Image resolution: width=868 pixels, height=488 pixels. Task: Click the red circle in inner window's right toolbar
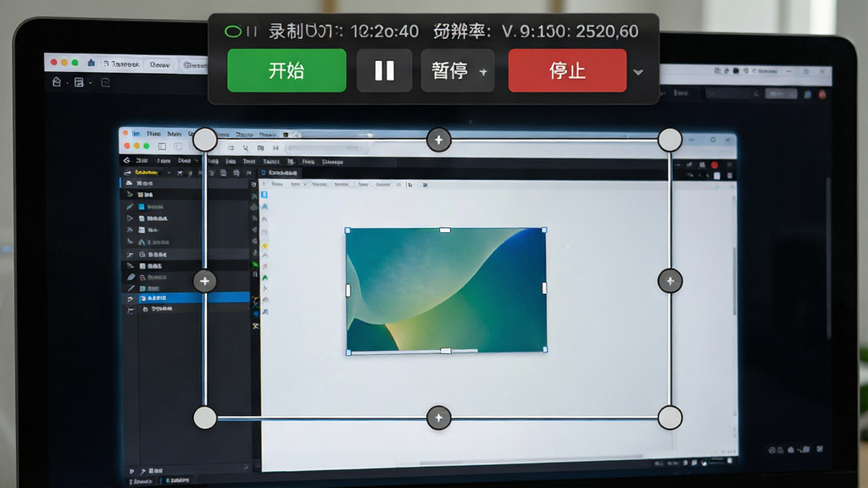(715, 165)
